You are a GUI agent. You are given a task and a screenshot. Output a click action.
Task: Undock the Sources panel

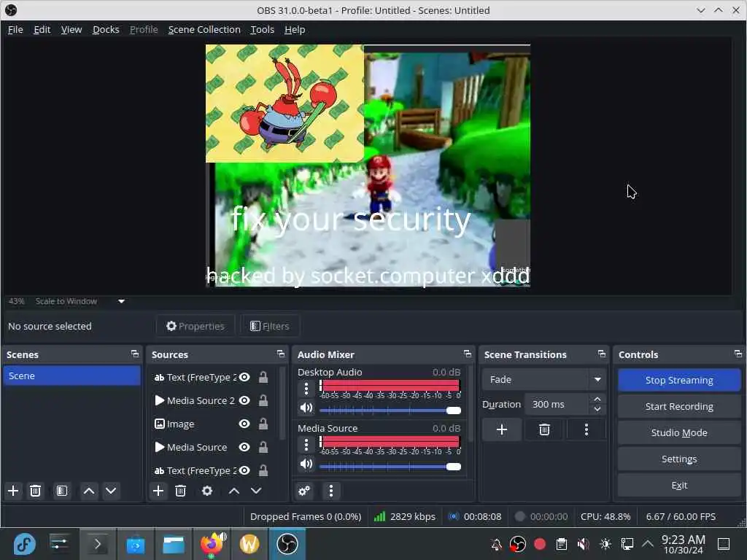281,354
